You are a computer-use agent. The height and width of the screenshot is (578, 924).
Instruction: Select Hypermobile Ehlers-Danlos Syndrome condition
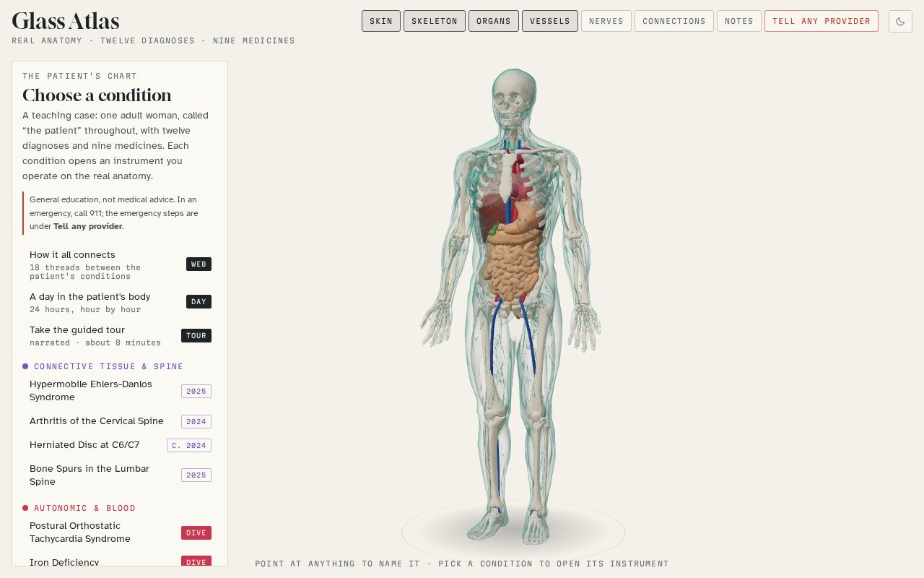120,391
